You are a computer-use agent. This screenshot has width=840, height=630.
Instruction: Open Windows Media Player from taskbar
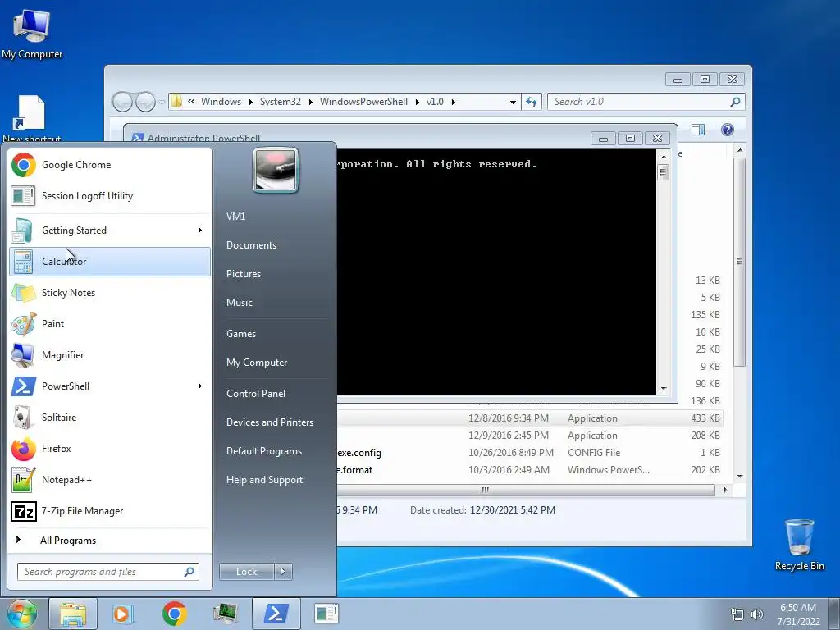(x=123, y=614)
